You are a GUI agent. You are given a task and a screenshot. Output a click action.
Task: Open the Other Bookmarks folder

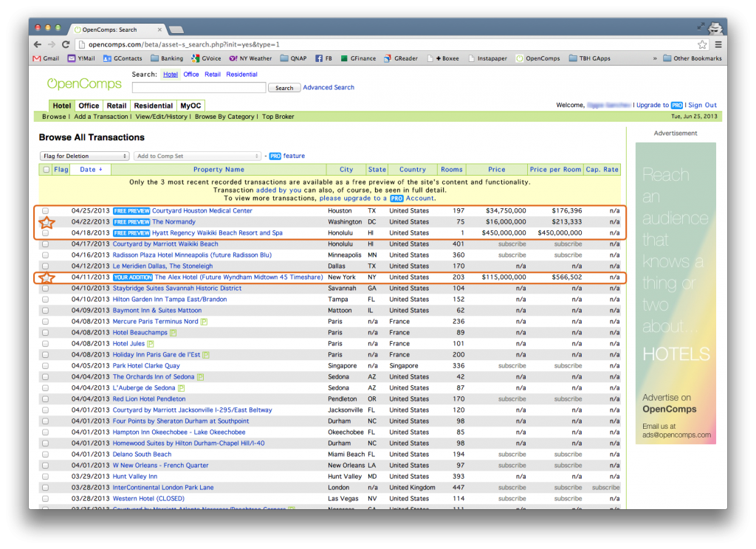coord(693,58)
